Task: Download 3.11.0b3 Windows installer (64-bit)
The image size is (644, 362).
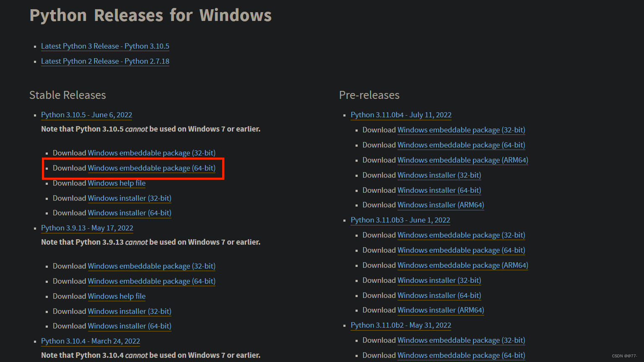Action: [439, 295]
